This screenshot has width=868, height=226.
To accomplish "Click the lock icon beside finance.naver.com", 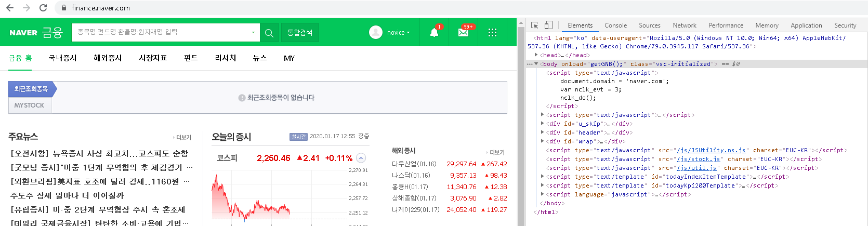I will coord(63,8).
